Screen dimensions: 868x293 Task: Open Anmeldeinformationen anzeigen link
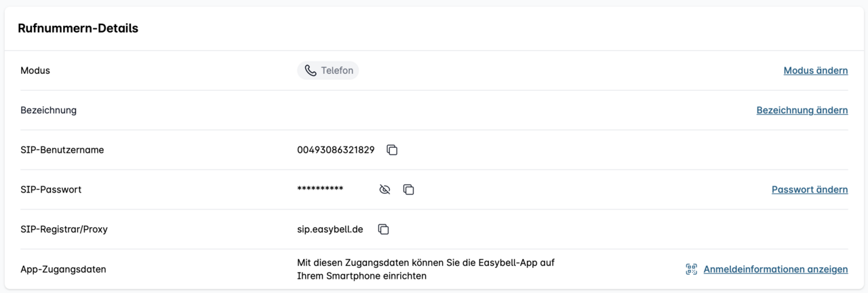coord(775,269)
